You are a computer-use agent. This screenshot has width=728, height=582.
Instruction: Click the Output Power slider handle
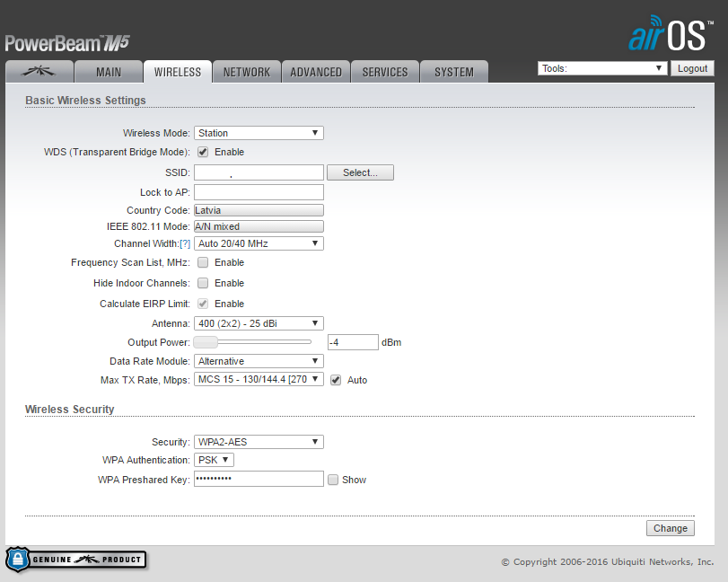(206, 342)
